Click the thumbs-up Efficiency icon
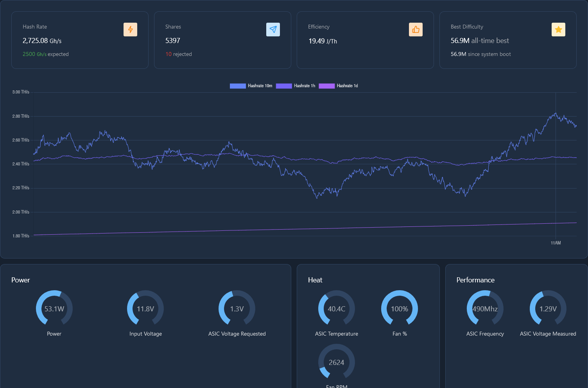 pos(416,30)
